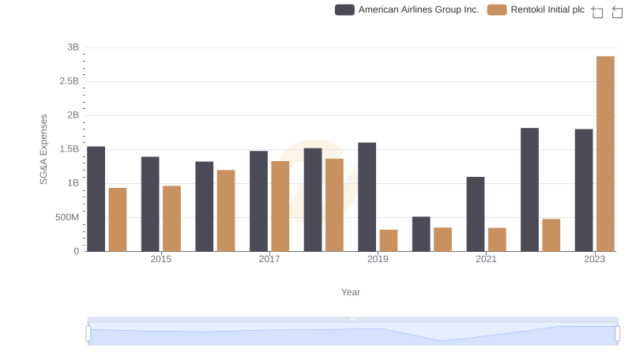Click the 1B y-axis label
This screenshot has height=364, width=632.
[x=73, y=183]
